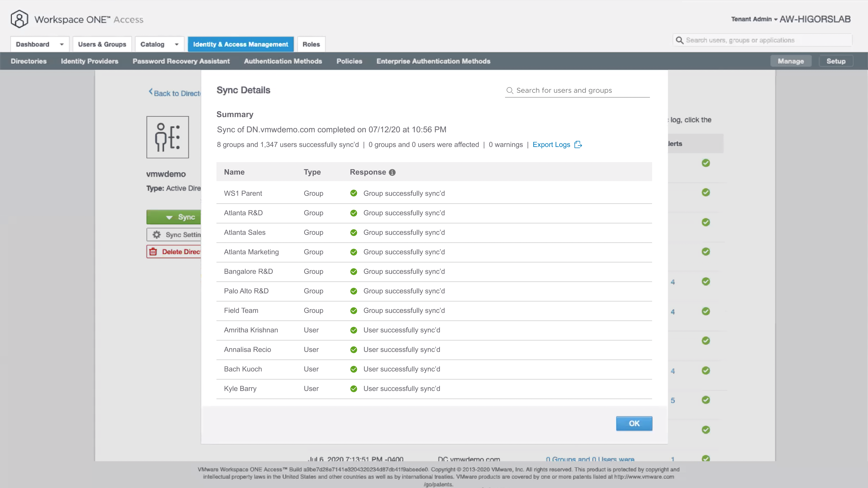Switch to the Roles tab

pos(311,44)
